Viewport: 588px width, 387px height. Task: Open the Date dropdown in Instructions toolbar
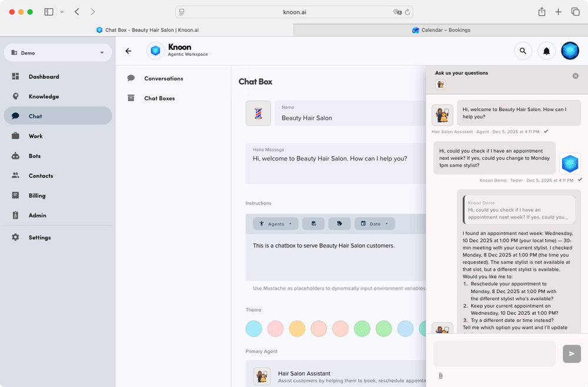click(375, 224)
